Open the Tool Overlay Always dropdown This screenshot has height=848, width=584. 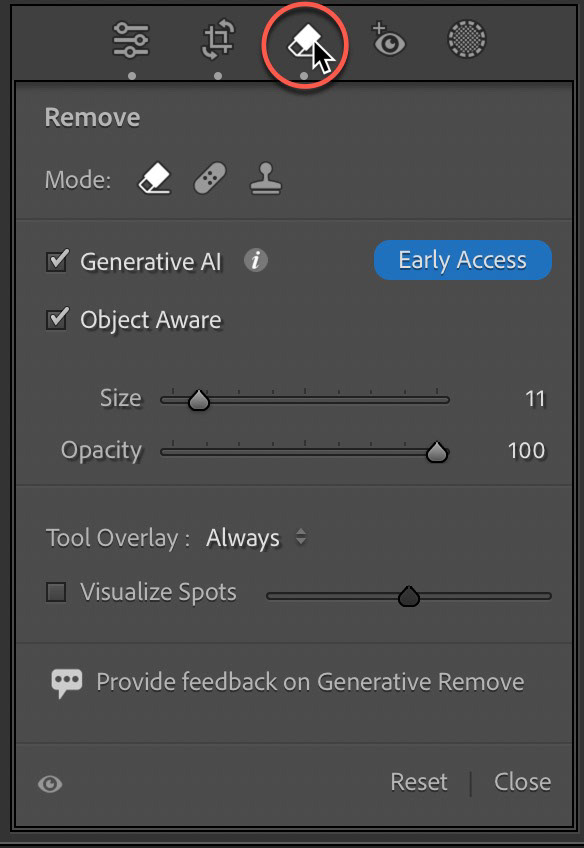pos(256,538)
